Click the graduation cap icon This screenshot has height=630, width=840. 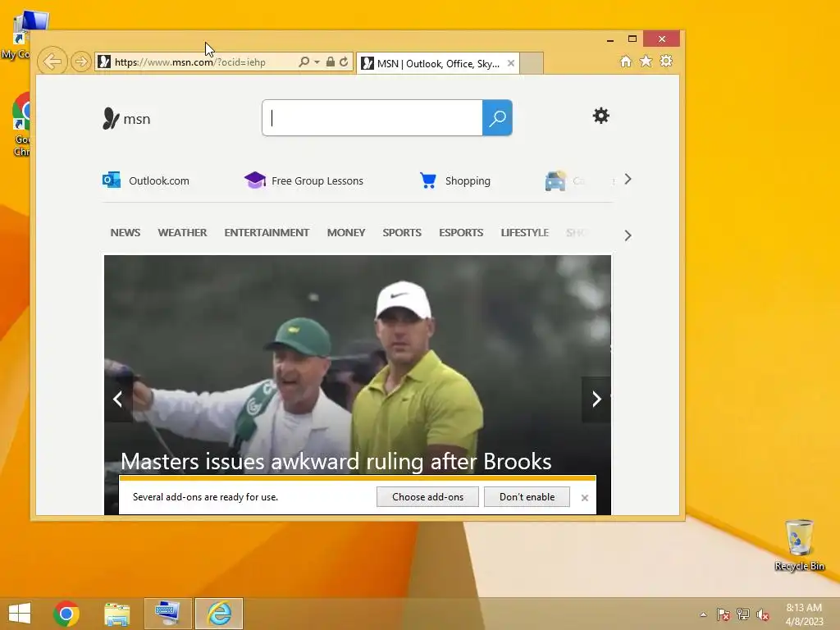pos(255,180)
